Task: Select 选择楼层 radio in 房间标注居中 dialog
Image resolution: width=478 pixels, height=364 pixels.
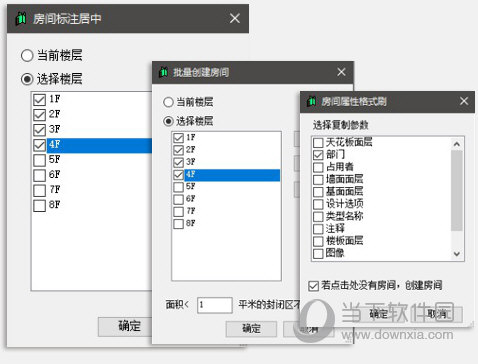Action: point(27,79)
